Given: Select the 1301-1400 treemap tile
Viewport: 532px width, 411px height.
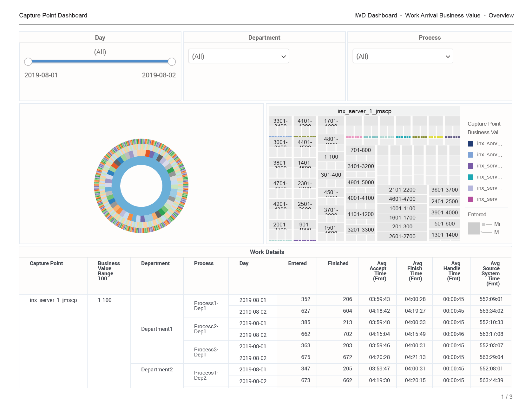Looking at the screenshot, I should coord(444,235).
